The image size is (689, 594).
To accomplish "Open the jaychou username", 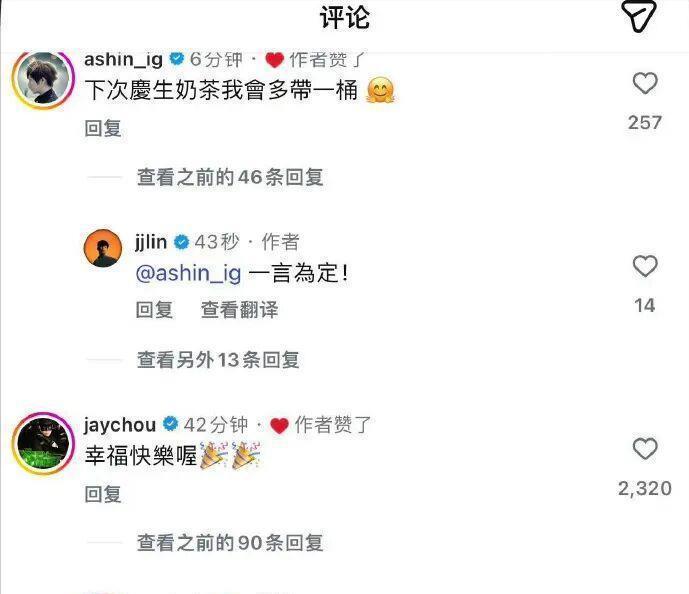I will coord(120,425).
